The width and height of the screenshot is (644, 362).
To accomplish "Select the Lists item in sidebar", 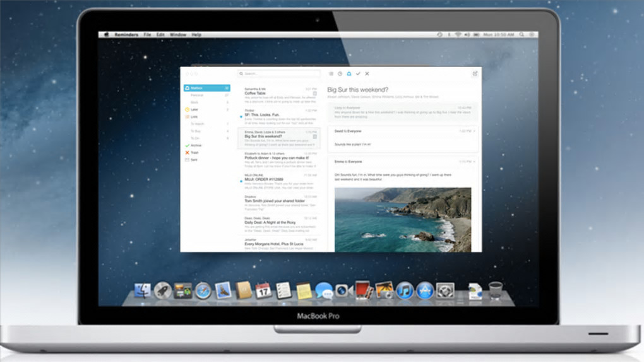I will point(207,117).
